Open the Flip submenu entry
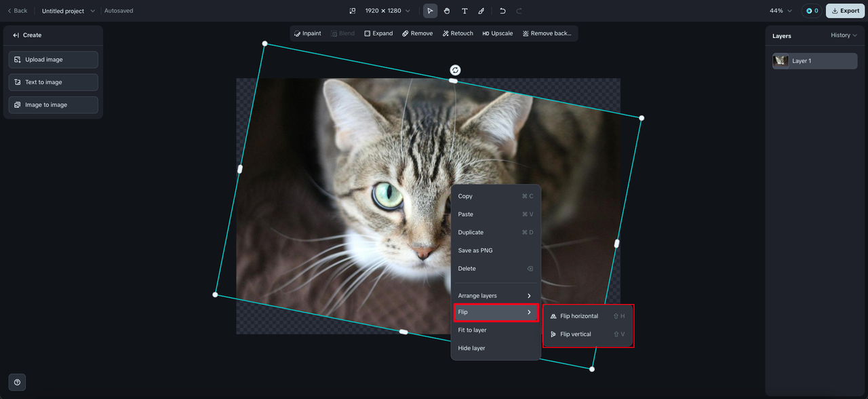 [496, 312]
